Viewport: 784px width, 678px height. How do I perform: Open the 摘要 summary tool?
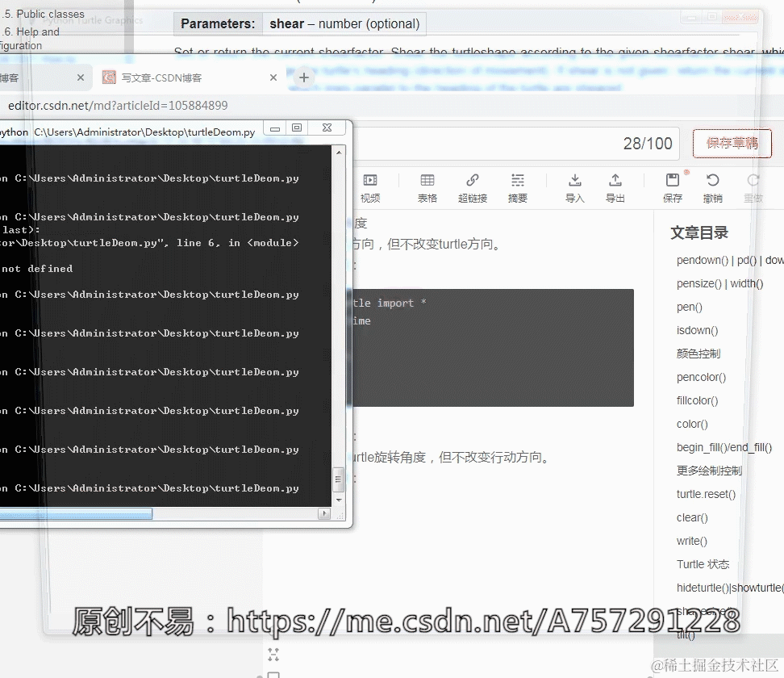[518, 187]
